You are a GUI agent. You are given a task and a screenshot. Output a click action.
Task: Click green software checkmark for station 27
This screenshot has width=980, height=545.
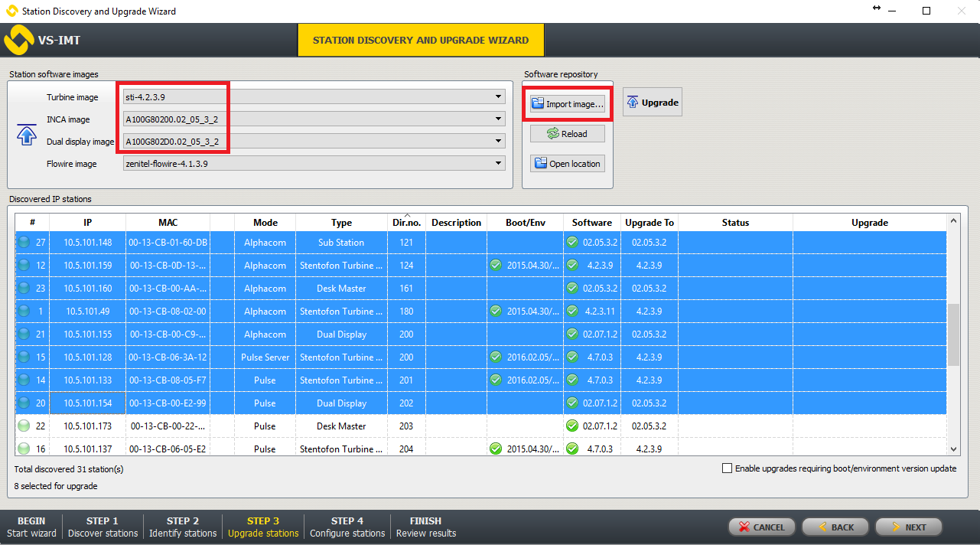[x=572, y=243]
